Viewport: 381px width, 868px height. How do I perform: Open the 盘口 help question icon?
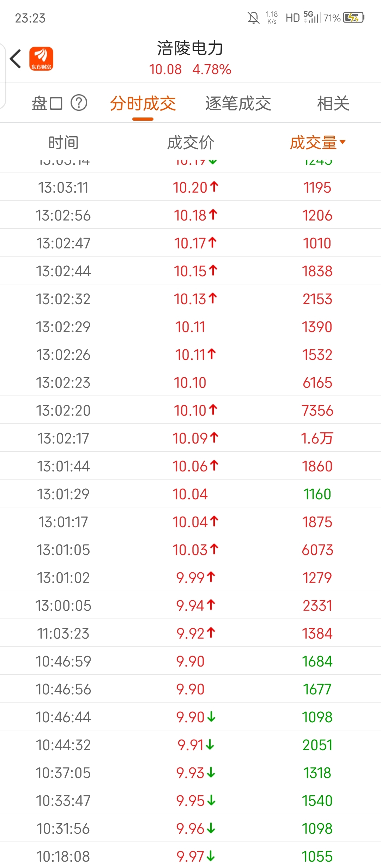79,103
